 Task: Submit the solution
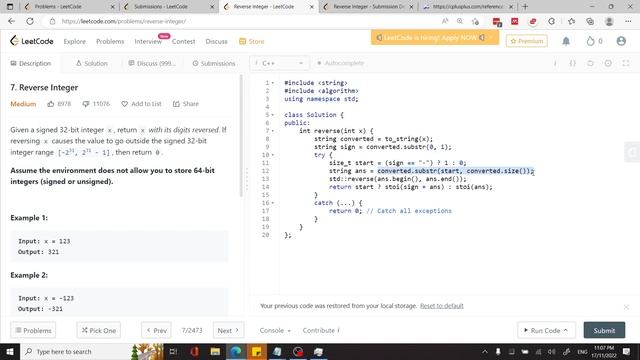pos(604,330)
